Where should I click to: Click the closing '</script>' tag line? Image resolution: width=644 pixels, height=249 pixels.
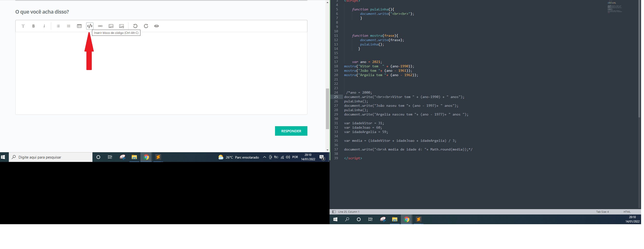[353, 158]
